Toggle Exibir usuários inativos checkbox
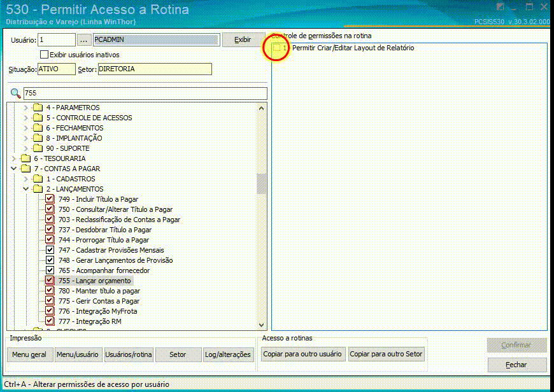 44,54
